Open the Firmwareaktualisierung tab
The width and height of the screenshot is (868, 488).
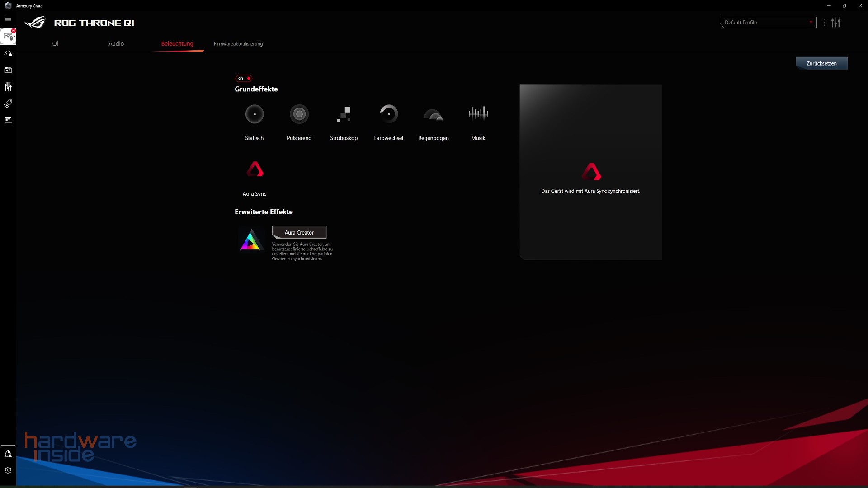pos(238,44)
